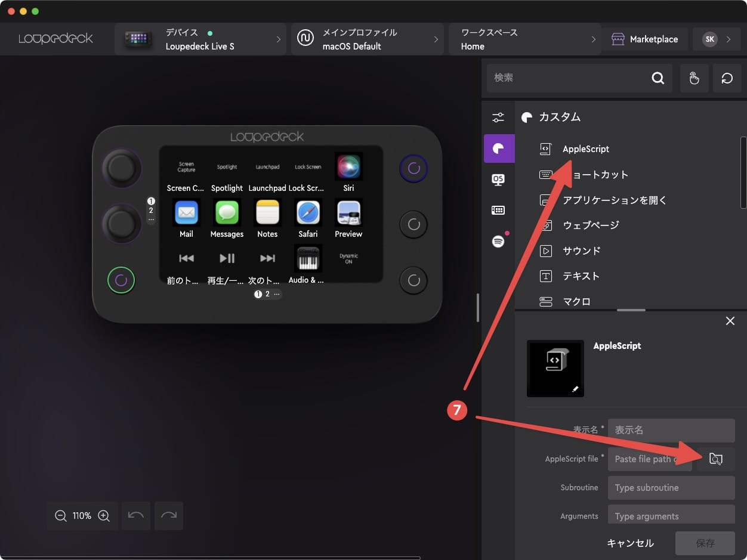Save the AppleScript action with 保存
This screenshot has width=747, height=560.
click(705, 543)
